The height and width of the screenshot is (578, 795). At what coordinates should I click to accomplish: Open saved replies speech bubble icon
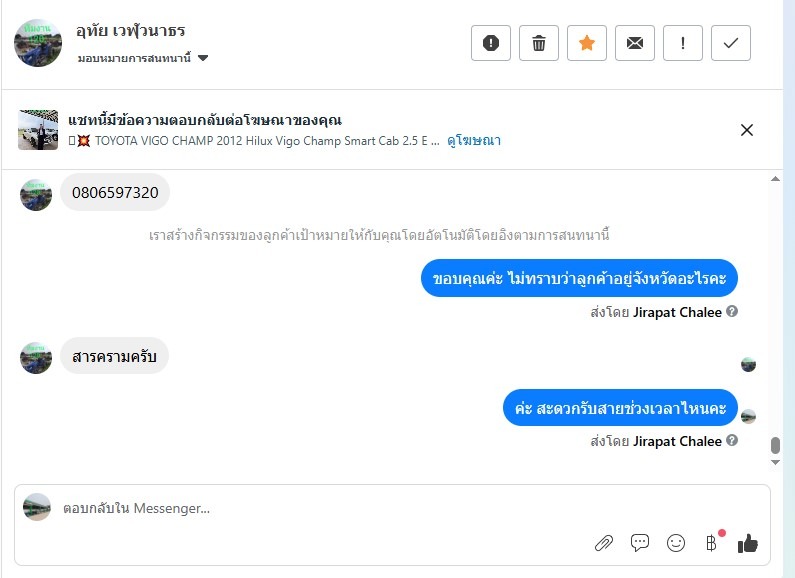coord(640,543)
